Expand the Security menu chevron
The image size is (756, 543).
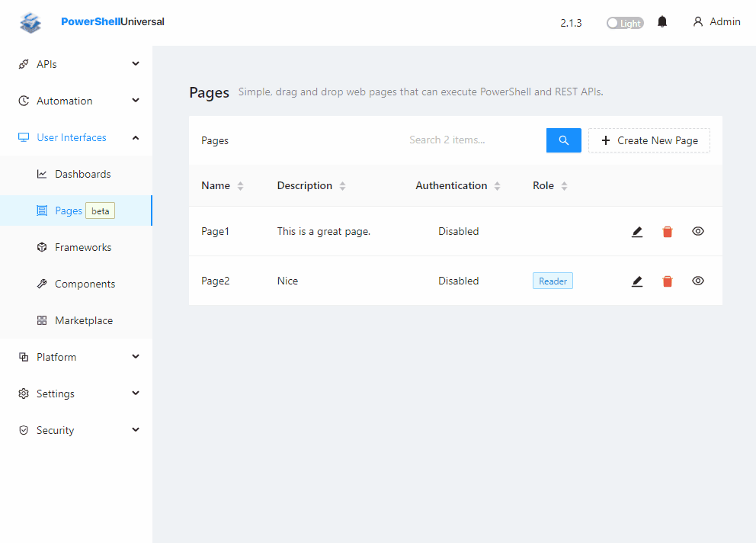136,429
